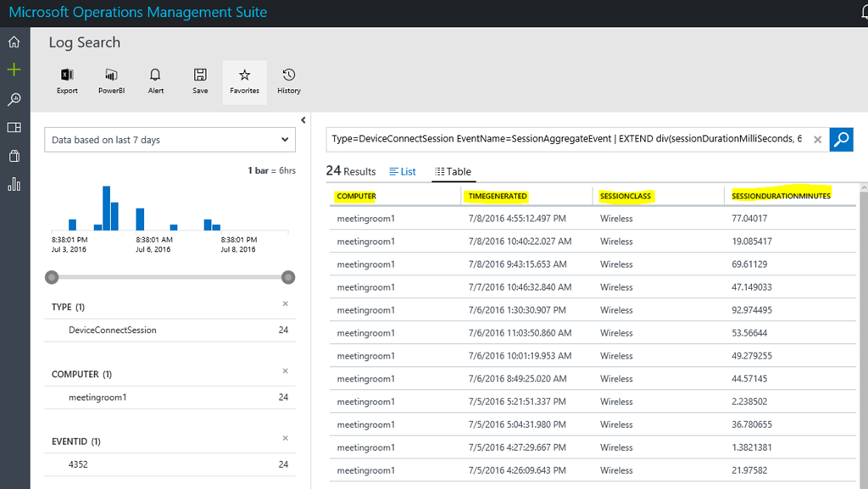The width and height of the screenshot is (868, 489).
Task: Open the bar chart usage icon in sidebar
Action: (14, 185)
